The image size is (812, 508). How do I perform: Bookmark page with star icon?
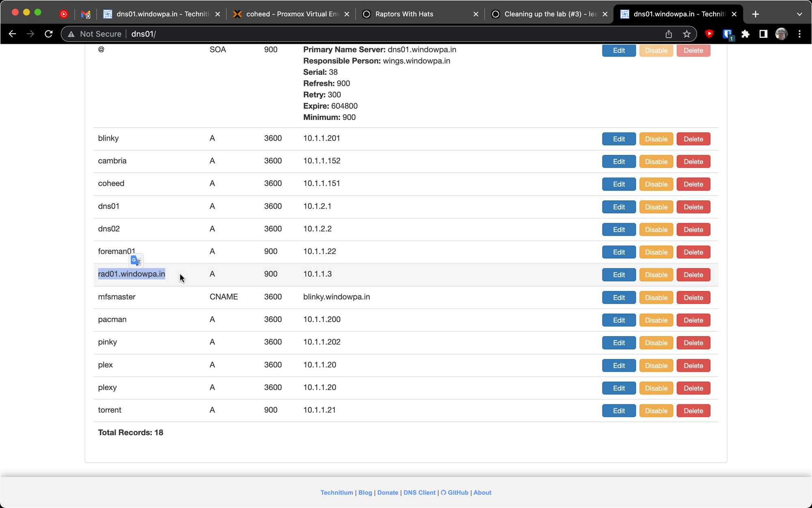click(687, 34)
